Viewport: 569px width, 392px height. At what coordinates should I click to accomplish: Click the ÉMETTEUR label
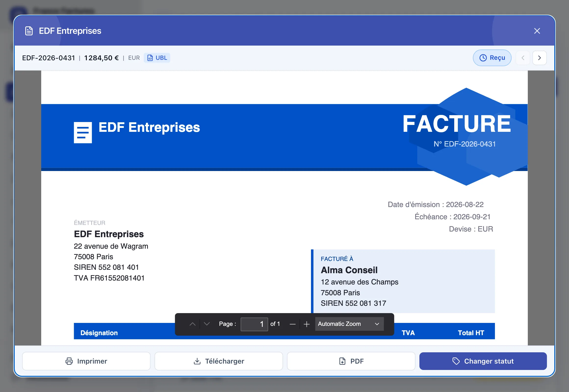90,223
